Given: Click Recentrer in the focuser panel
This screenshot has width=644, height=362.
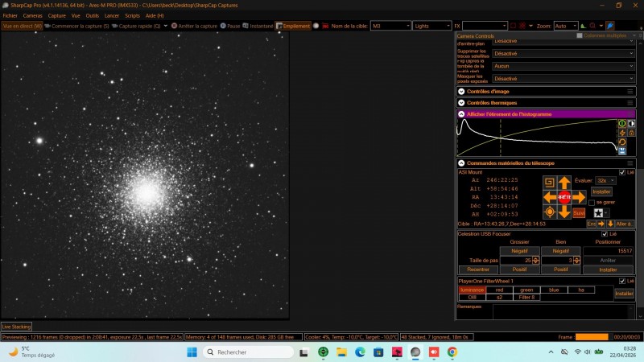Looking at the screenshot, I should click(x=478, y=269).
